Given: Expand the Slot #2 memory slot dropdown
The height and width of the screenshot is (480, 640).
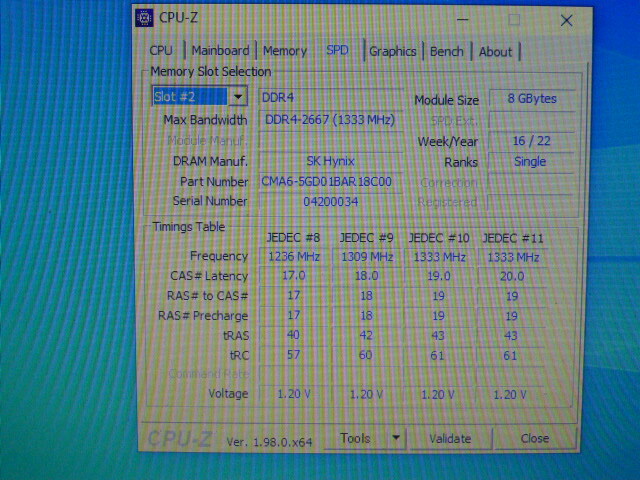Looking at the screenshot, I should (x=238, y=97).
